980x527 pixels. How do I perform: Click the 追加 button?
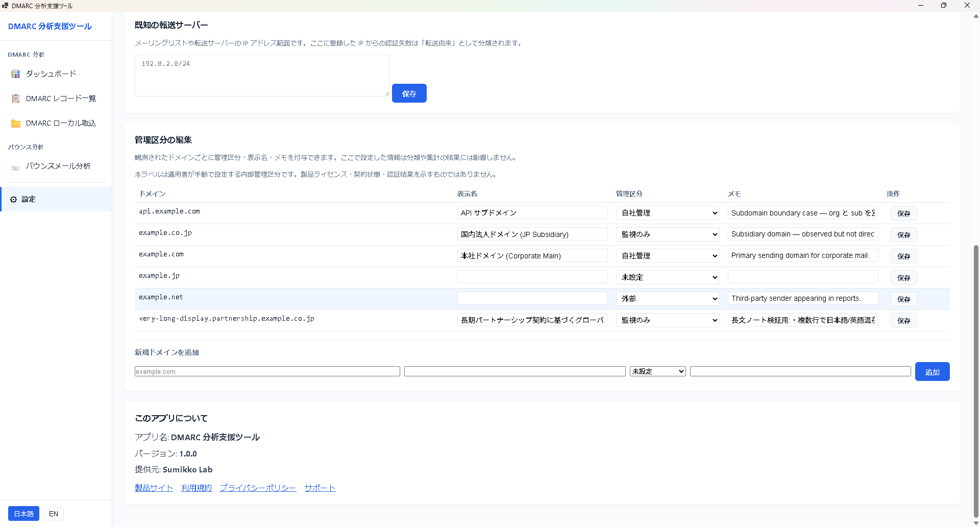point(932,372)
